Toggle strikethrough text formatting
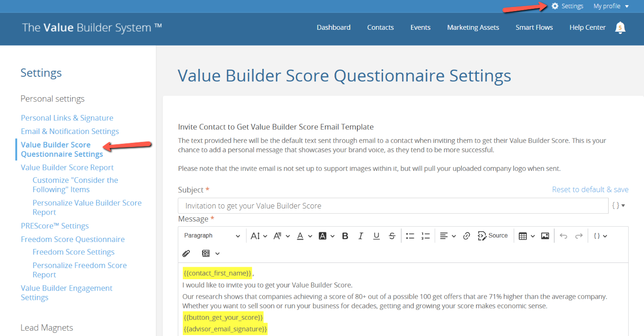The height and width of the screenshot is (336, 644). (x=392, y=236)
